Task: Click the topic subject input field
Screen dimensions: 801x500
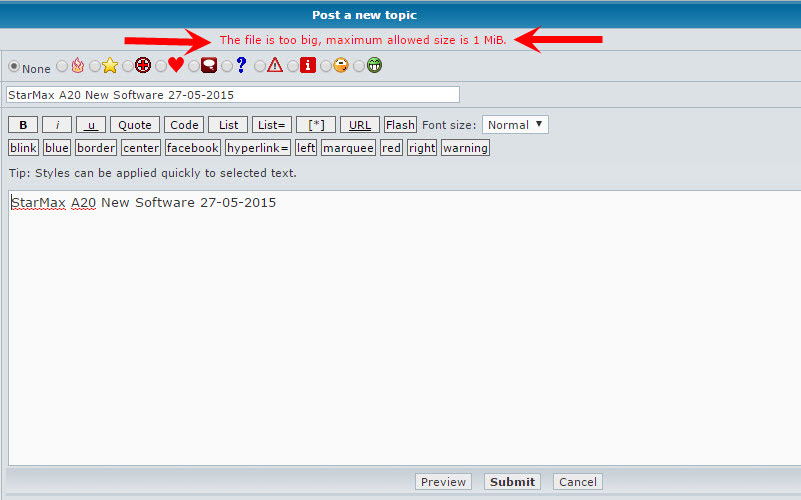Action: (x=233, y=94)
